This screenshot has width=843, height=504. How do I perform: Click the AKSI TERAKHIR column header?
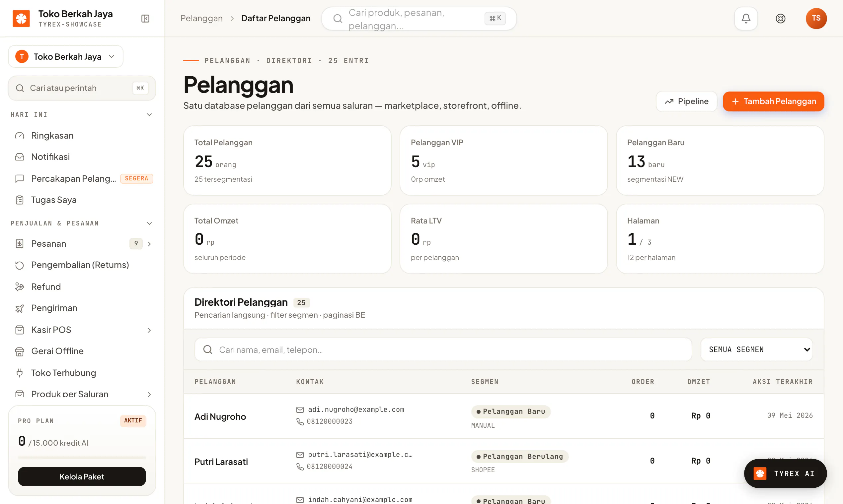[783, 382]
